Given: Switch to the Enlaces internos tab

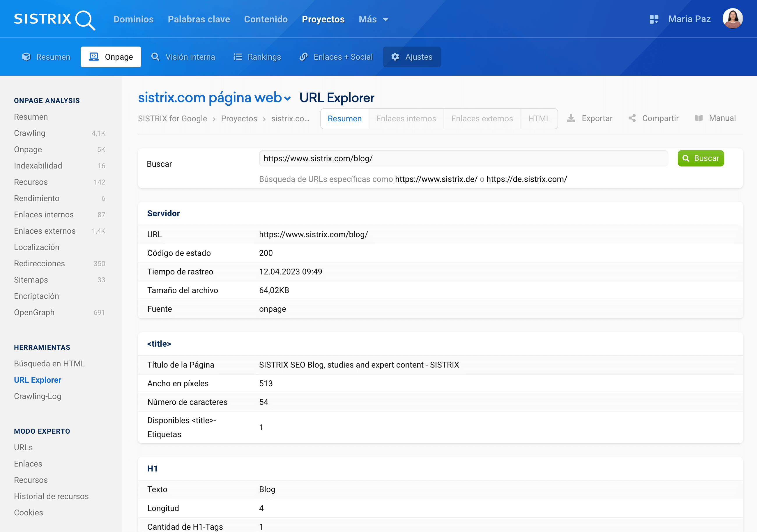Looking at the screenshot, I should [x=406, y=119].
